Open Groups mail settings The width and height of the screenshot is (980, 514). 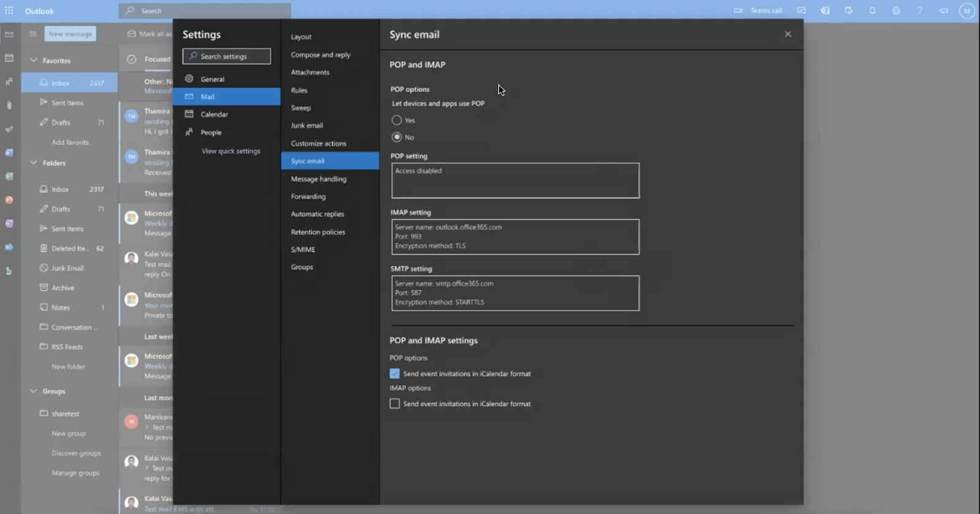tap(330, 267)
